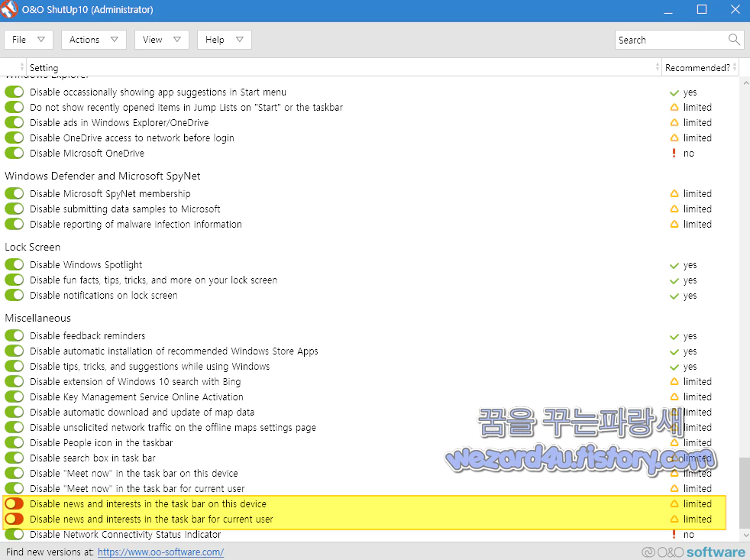Screen dimensions: 750x560
Task: Toggle Disable People icon in the taskbar
Action: pyautogui.click(x=15, y=443)
